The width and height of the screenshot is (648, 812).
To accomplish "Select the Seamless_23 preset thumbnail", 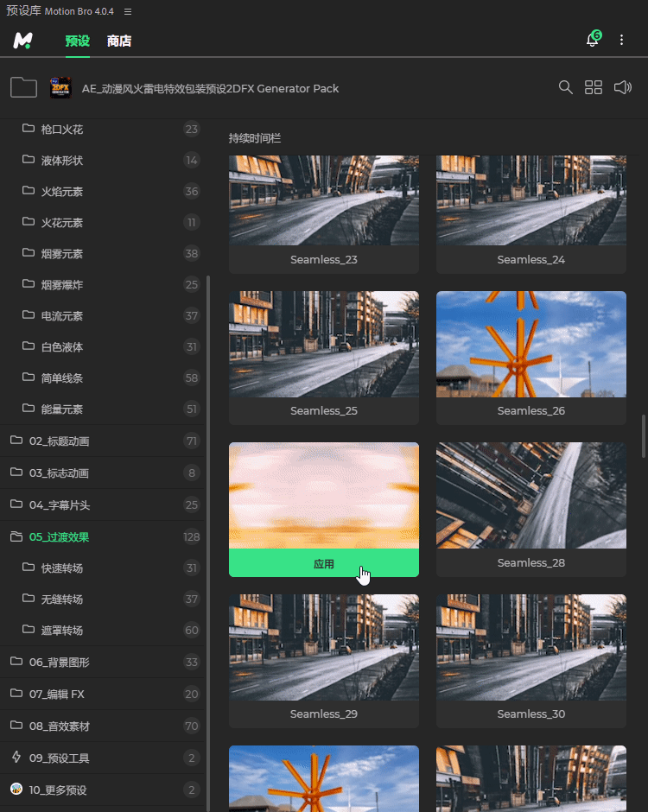I will point(324,200).
